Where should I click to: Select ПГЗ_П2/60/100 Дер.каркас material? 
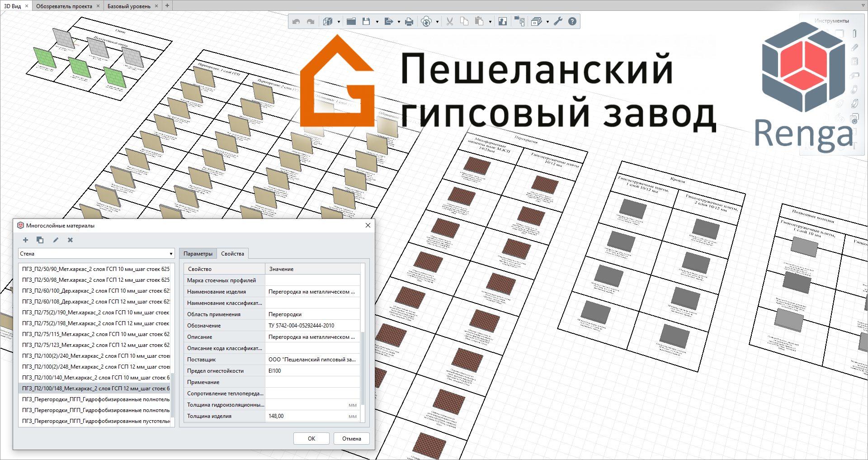pyautogui.click(x=94, y=291)
